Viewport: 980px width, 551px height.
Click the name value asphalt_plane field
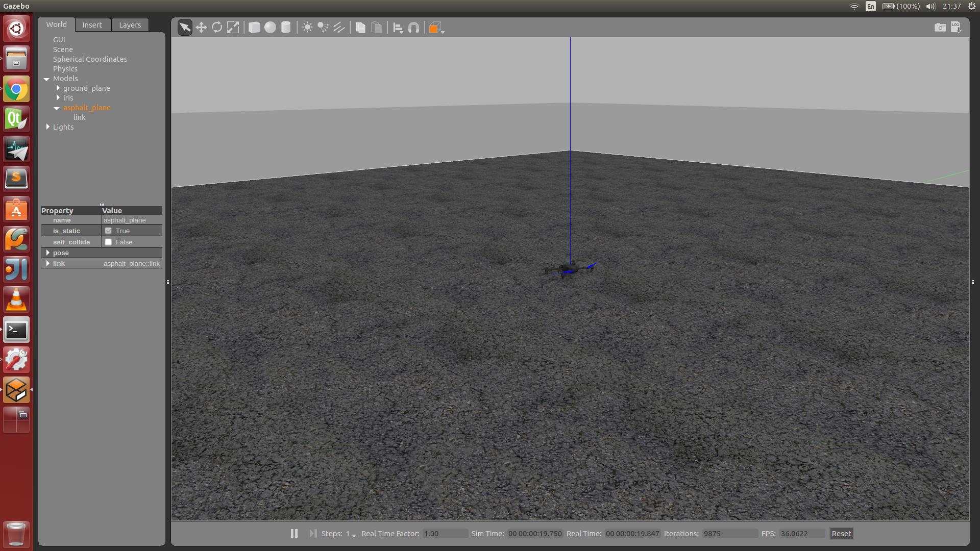132,220
